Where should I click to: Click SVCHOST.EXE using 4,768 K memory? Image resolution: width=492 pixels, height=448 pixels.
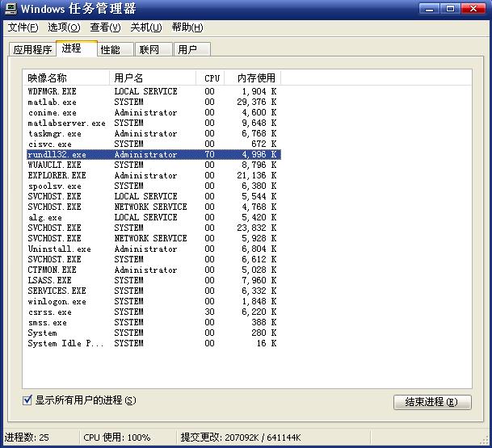tap(153, 207)
